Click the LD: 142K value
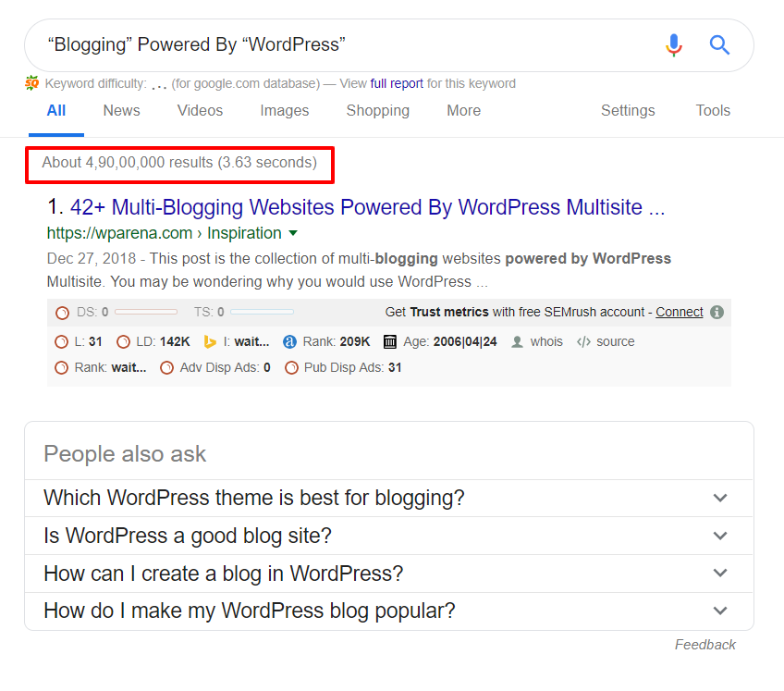 pyautogui.click(x=175, y=341)
